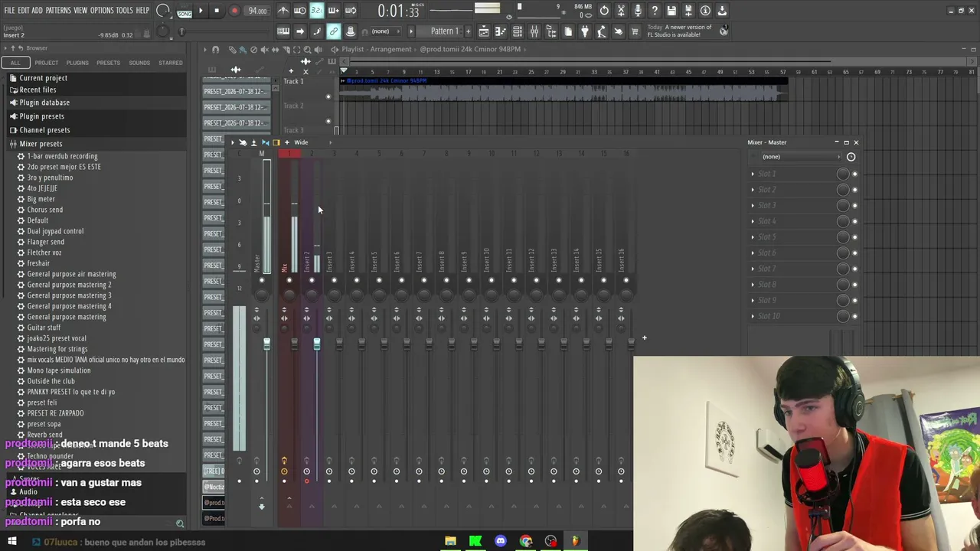Open the Tempo tapper icon
Screen dimensions: 980x551
[602, 31]
